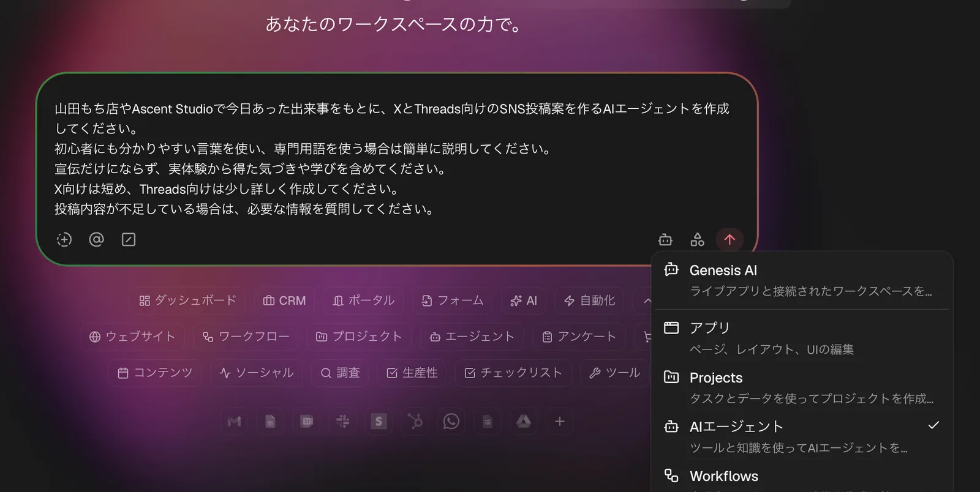Click the Google Sheets integration icon
980x492 pixels.
(x=270, y=421)
